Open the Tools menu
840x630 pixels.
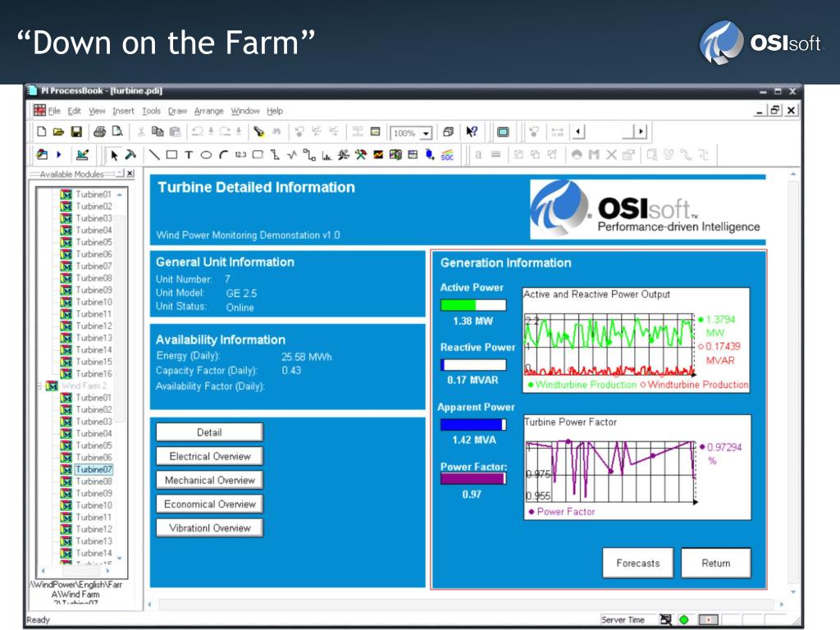151,111
